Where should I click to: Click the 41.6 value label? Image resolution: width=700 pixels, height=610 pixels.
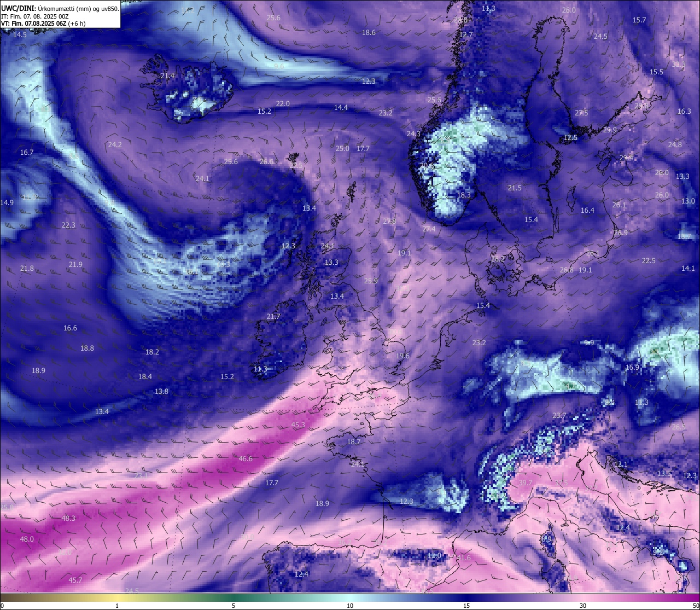click(464, 557)
